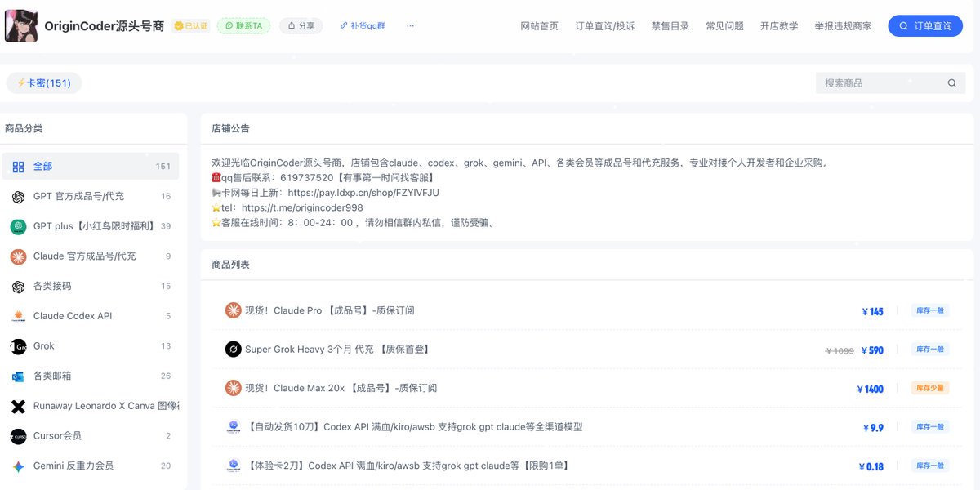
Task: Click 库存少量 stock tag of Claude Max
Action: [x=930, y=388]
